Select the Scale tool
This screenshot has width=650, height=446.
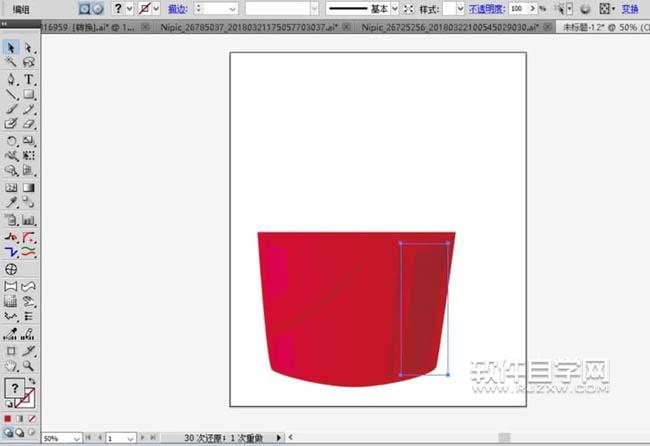(x=28, y=141)
